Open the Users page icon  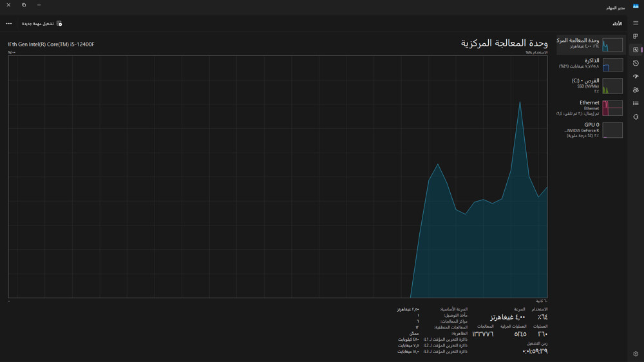coord(636,90)
